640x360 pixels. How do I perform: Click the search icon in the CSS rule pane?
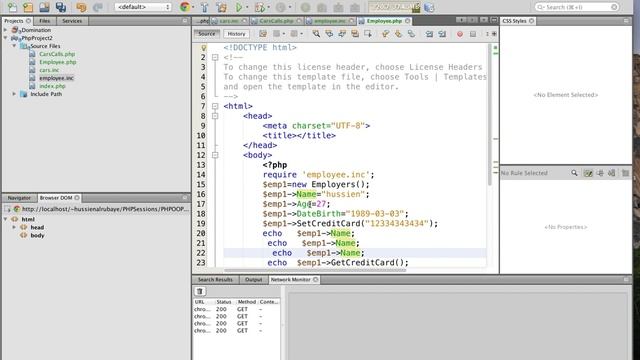tap(574, 173)
